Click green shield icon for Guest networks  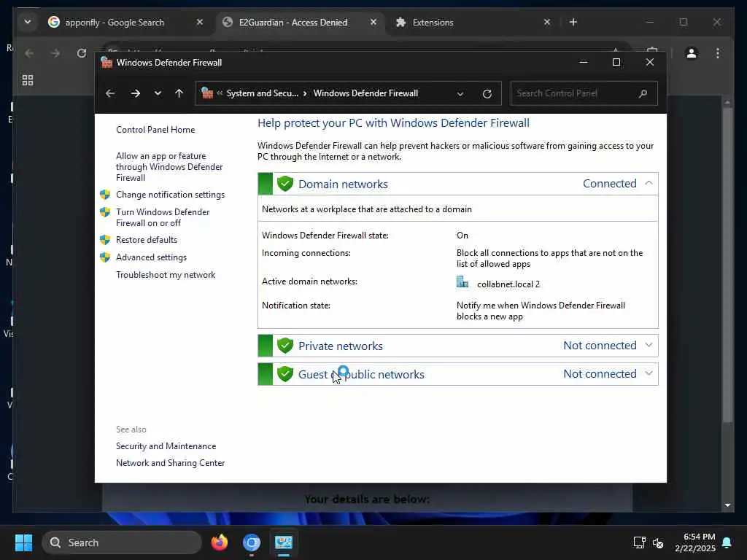click(x=285, y=374)
